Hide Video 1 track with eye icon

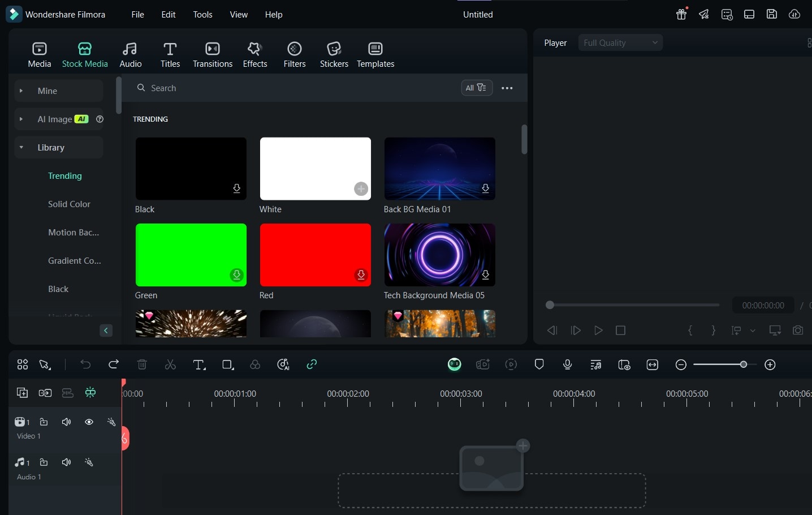pos(89,422)
